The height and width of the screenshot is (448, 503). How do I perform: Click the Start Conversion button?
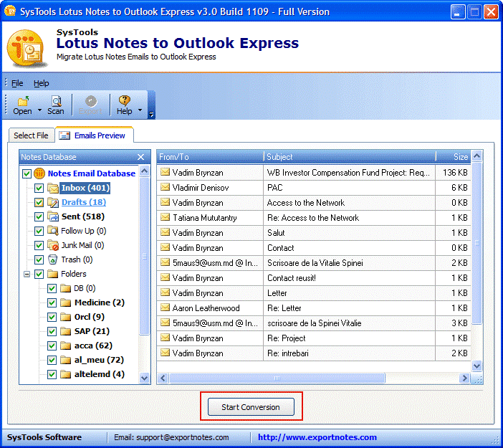coord(250,407)
